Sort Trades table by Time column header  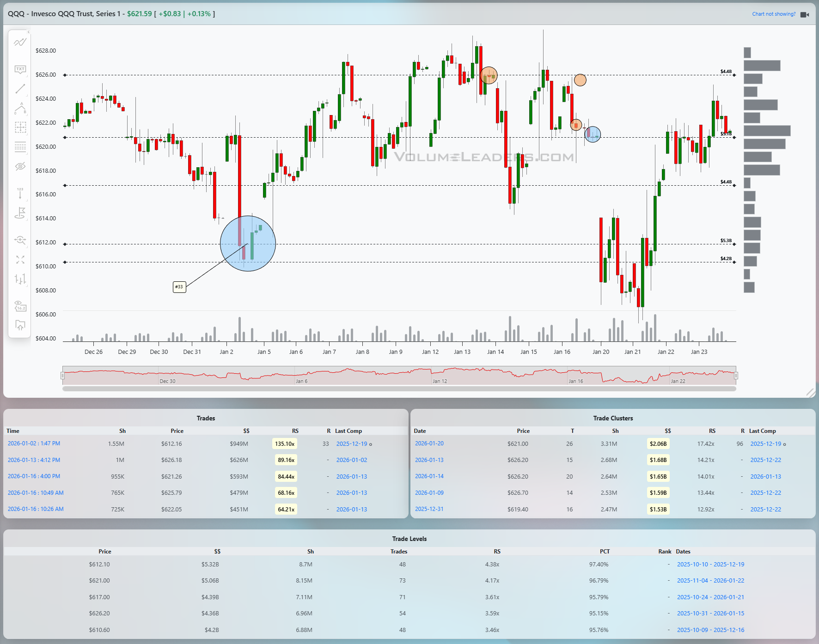point(13,431)
